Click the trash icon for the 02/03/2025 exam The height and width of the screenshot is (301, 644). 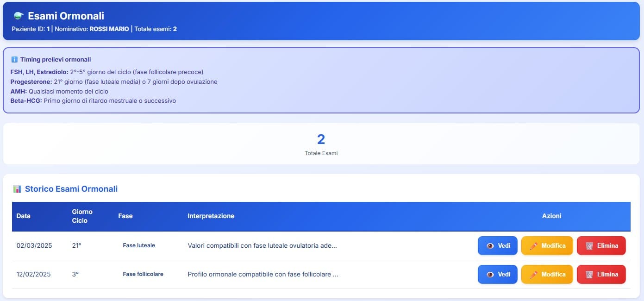(x=589, y=246)
